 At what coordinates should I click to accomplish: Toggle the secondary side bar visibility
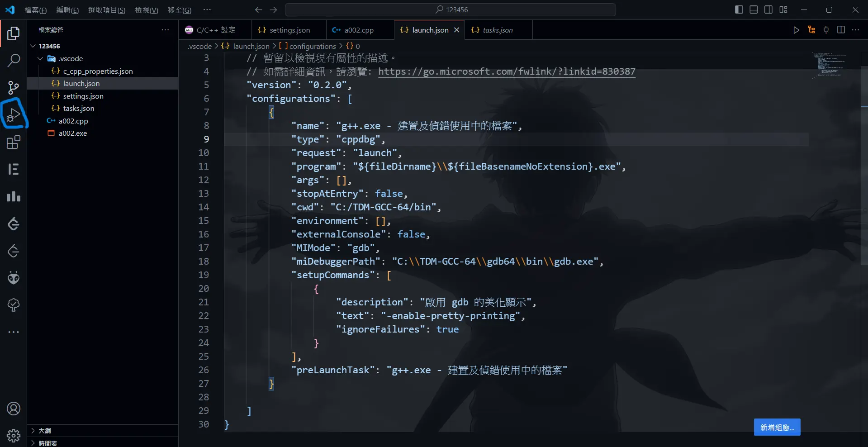point(768,10)
